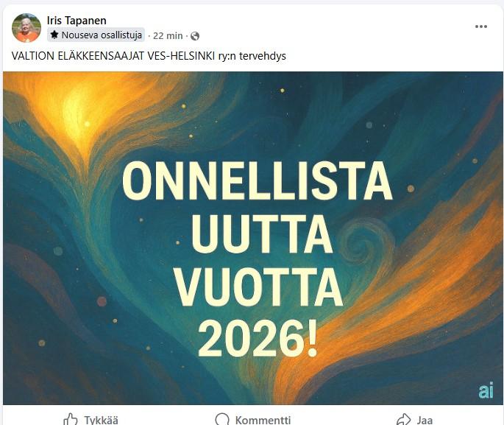504x425 pixels.
Task: Open Iris Tapanen's profile picture
Action: point(26,28)
